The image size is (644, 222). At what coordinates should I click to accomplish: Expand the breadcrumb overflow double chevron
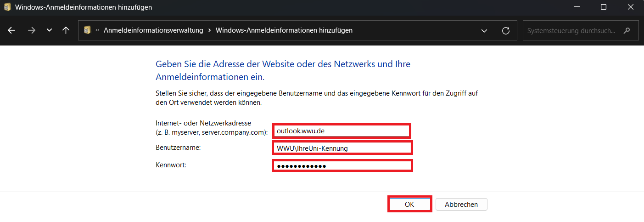pos(98,30)
